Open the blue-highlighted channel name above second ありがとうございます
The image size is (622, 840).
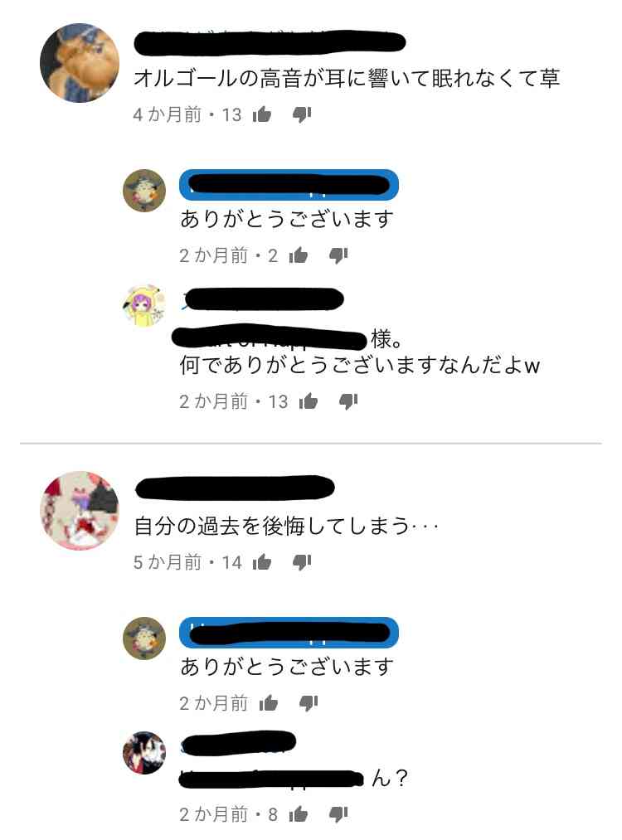289,633
